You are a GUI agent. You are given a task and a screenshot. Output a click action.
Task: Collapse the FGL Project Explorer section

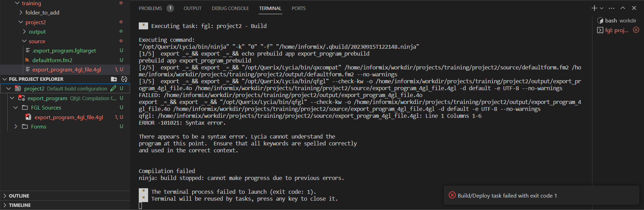pyautogui.click(x=5, y=79)
